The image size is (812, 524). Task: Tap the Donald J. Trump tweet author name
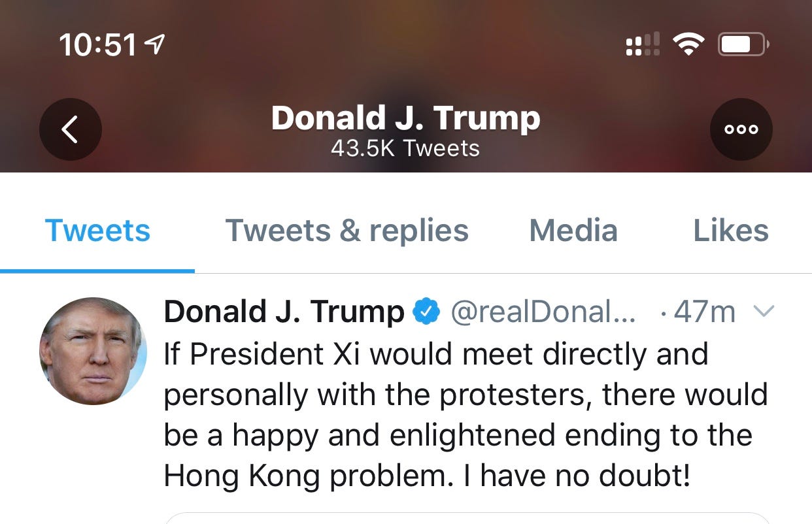(x=284, y=312)
